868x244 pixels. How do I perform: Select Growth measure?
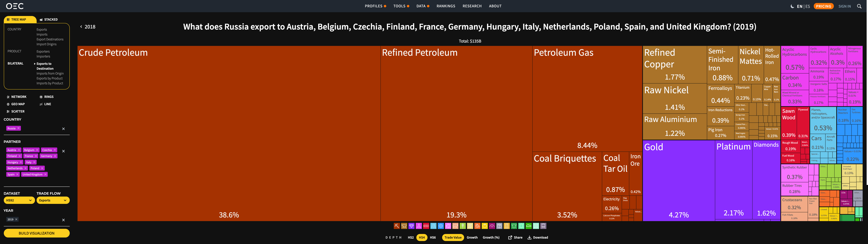(x=472, y=238)
